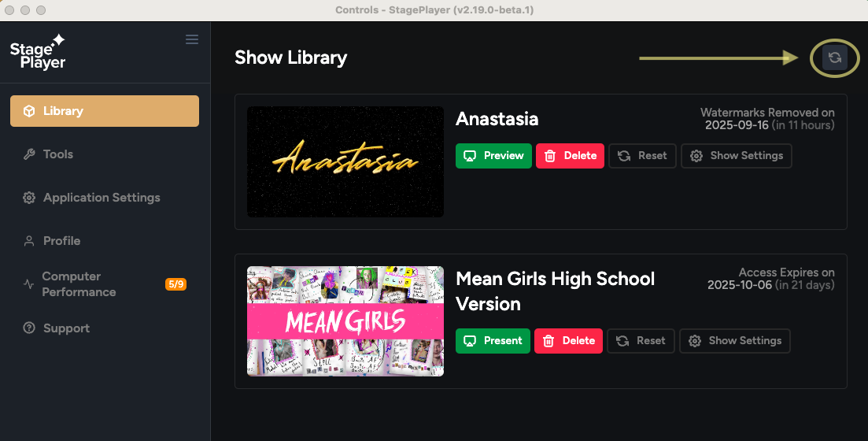
Task: Open the Library section
Action: point(105,111)
